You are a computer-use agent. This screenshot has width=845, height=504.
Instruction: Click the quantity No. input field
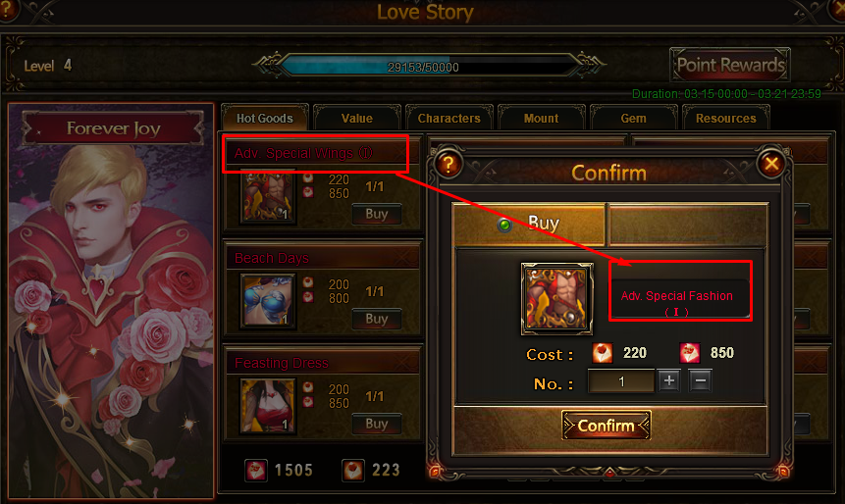(621, 381)
